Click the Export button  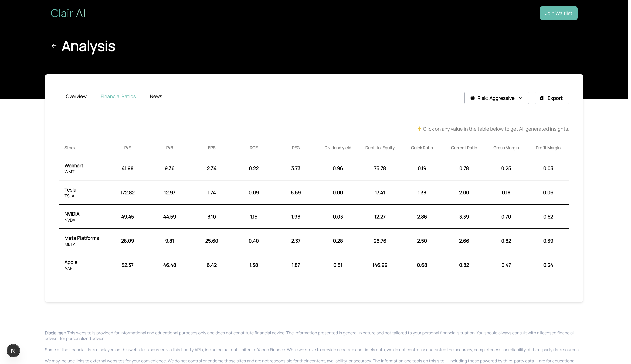(552, 98)
